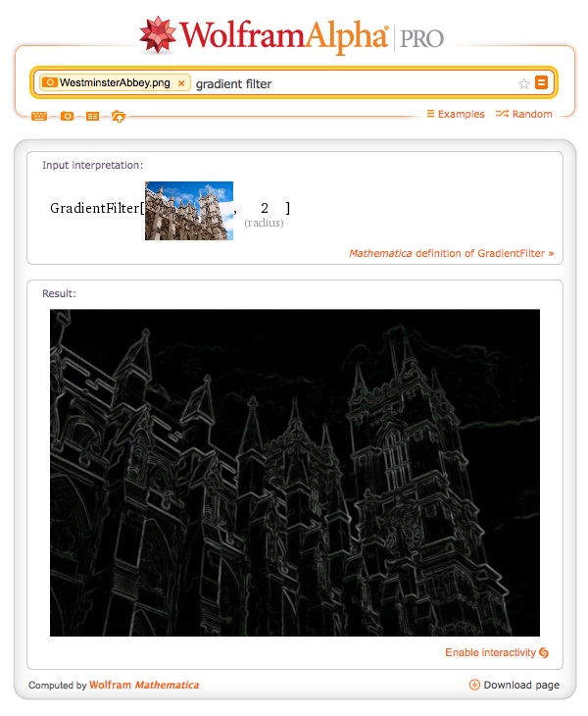
Task: Click the Download page button
Action: (520, 685)
